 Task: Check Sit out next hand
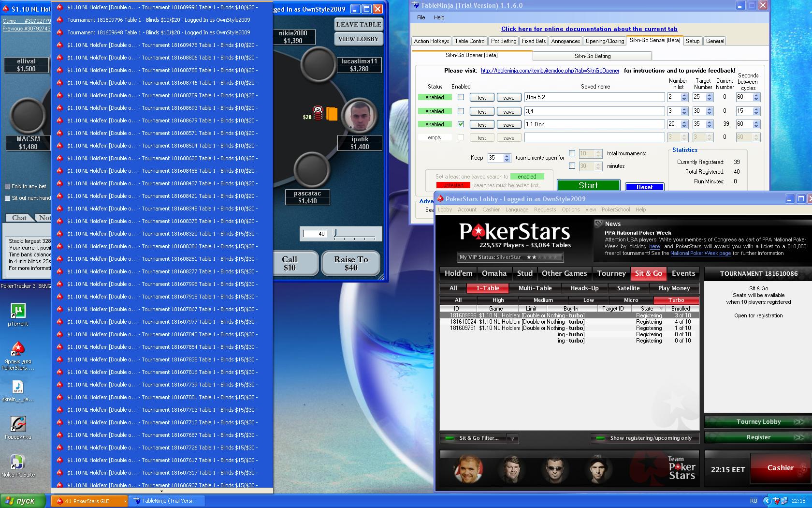[x=7, y=198]
